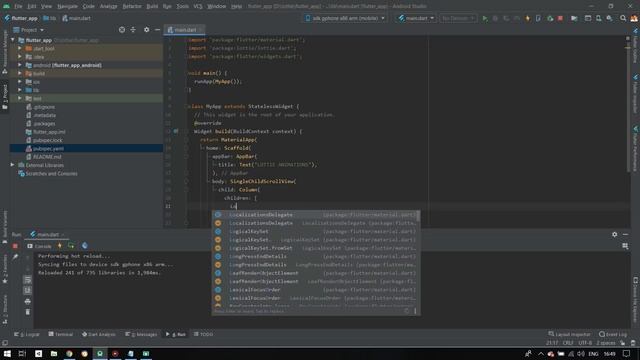Hide the Project panel with minus icon
640x360 pixels.
pos(158,30)
